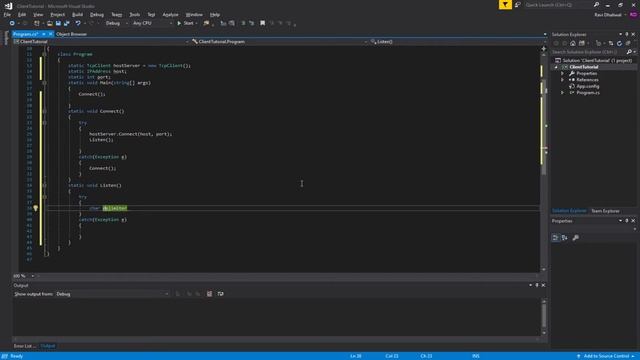Expand the Program.cs node in Solution Explorer
This screenshot has height=360, width=640.
point(562,93)
